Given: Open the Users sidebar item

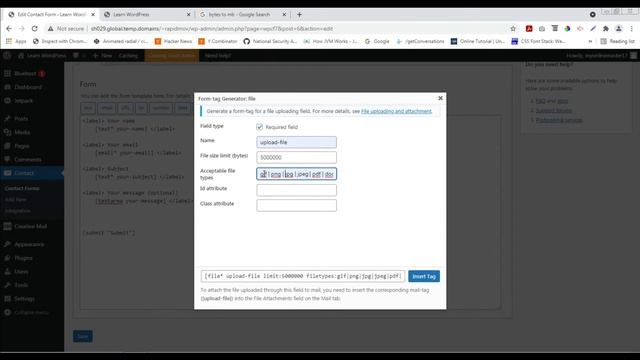Looking at the screenshot, I should [x=21, y=271].
